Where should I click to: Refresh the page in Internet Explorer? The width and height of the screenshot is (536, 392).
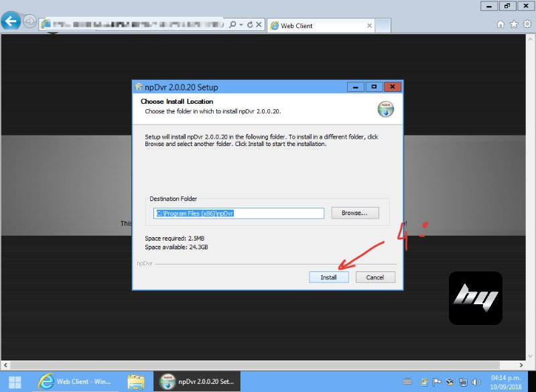point(250,25)
